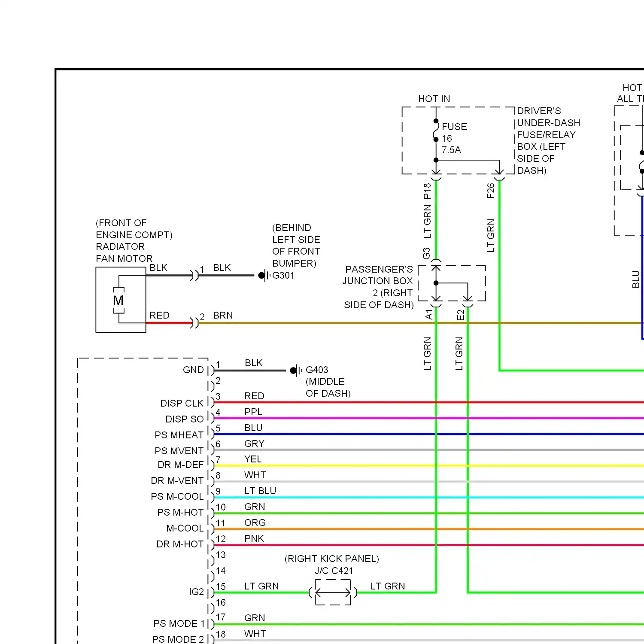
Task: Select the F26 connector label
Action: [x=491, y=191]
